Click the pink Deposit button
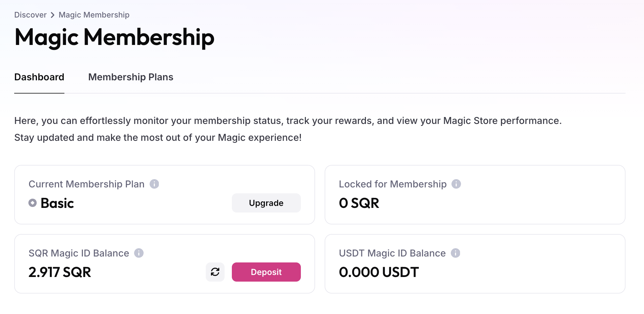644x314 pixels. tap(266, 272)
